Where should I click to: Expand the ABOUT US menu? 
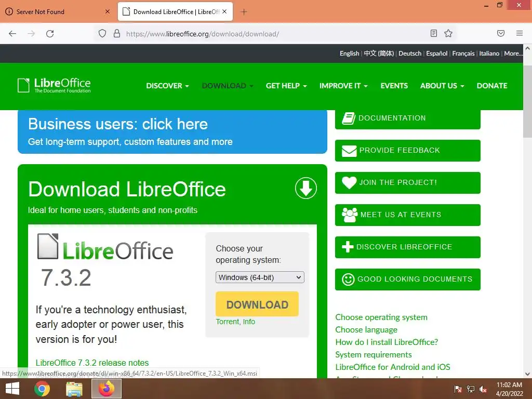click(x=442, y=86)
